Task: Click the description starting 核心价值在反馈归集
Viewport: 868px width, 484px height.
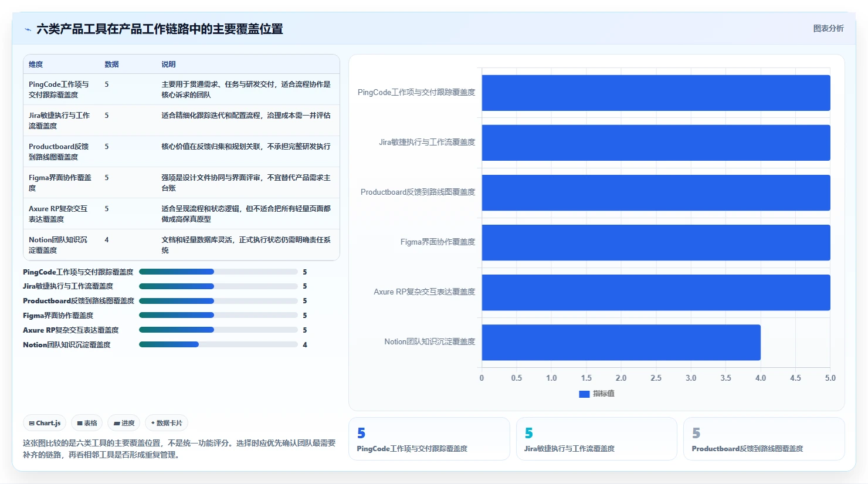Action: [x=246, y=147]
